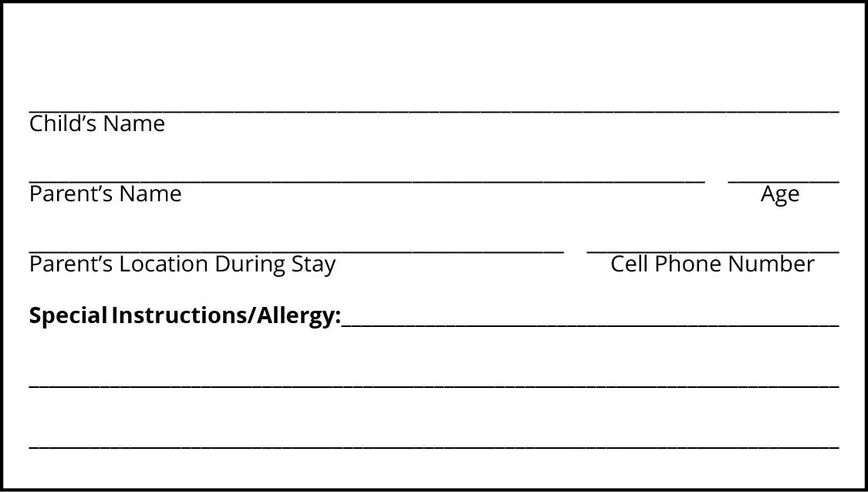Click the short Age blank line

(783, 181)
